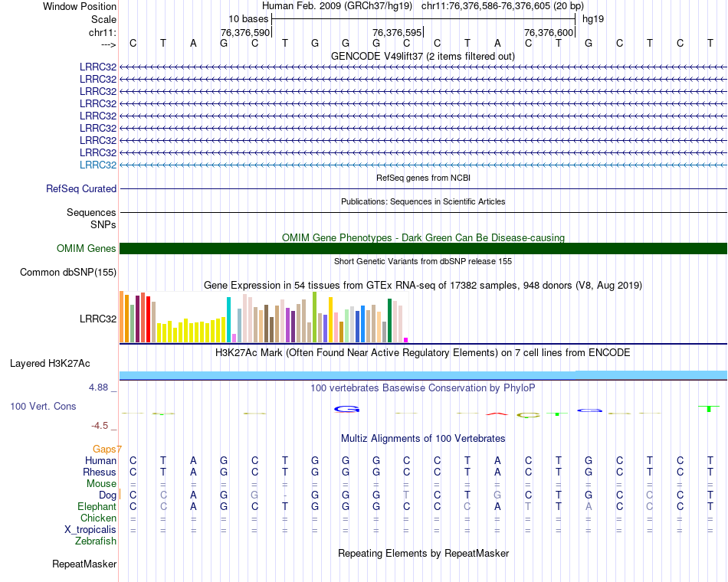728x582 pixels.
Task: Select the RepeatMasker track label
Action: [x=84, y=564]
